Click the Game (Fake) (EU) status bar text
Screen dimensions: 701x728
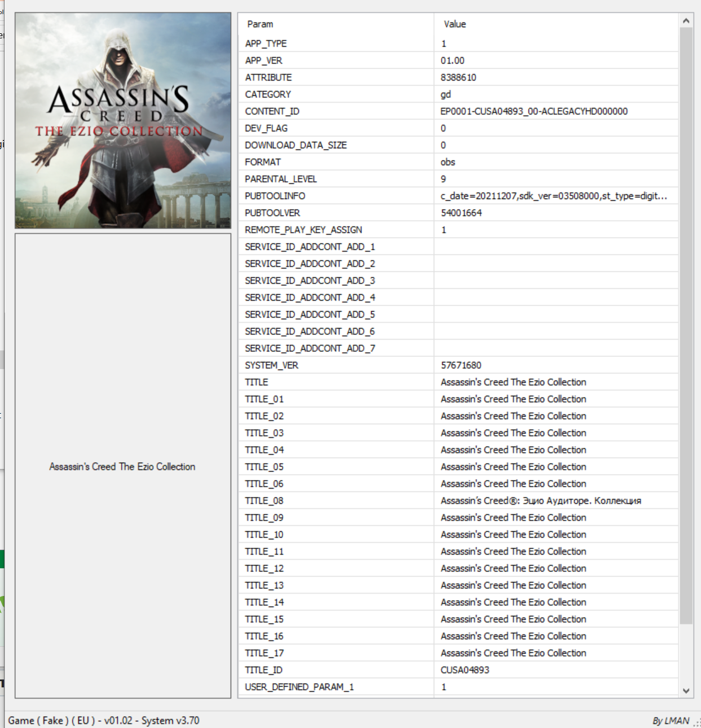pos(104,721)
